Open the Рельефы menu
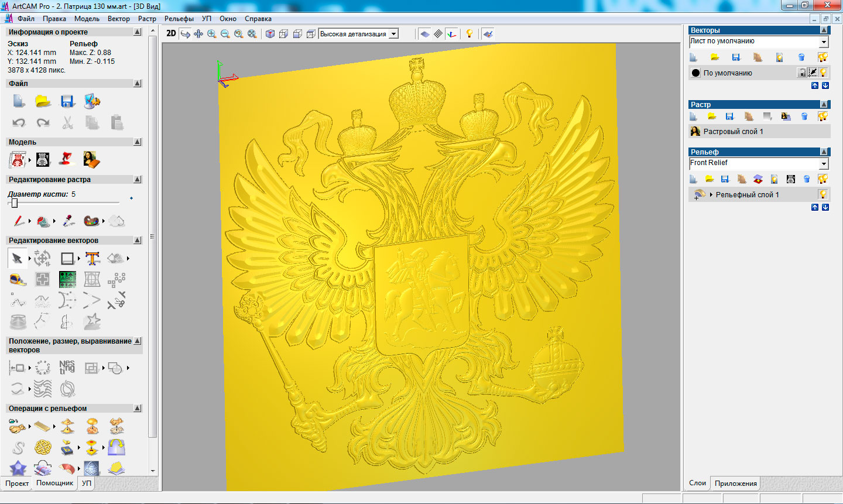Screen dimensions: 843x504 [x=179, y=19]
